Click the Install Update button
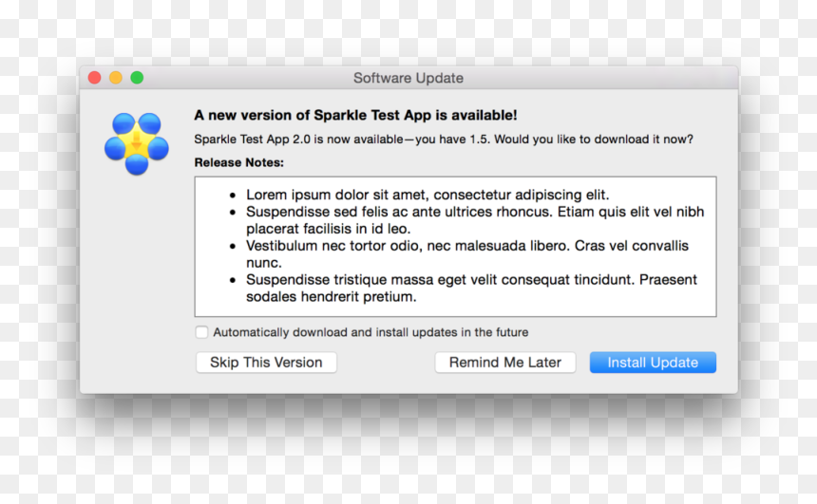 pos(653,363)
